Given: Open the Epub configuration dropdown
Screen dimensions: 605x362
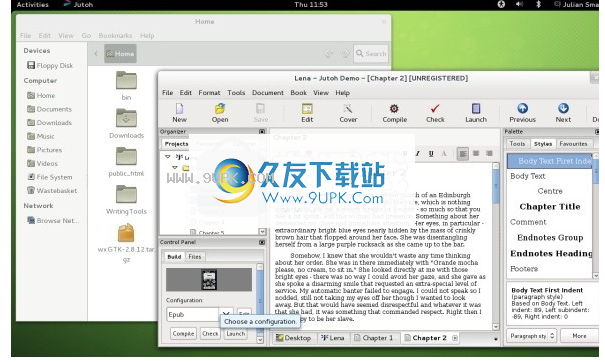Looking at the screenshot, I should (x=226, y=314).
